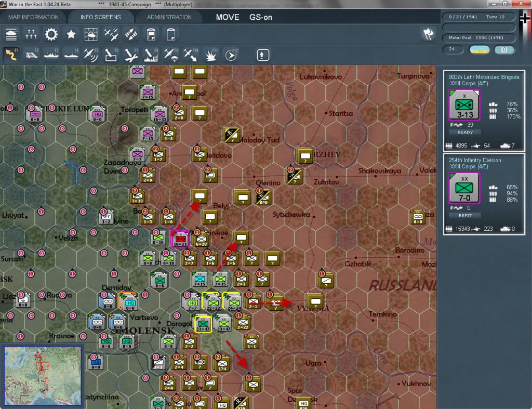532x409 pixels.
Task: Open 900th Lehr Motorized Brigade detail link
Action: pyautogui.click(x=484, y=77)
